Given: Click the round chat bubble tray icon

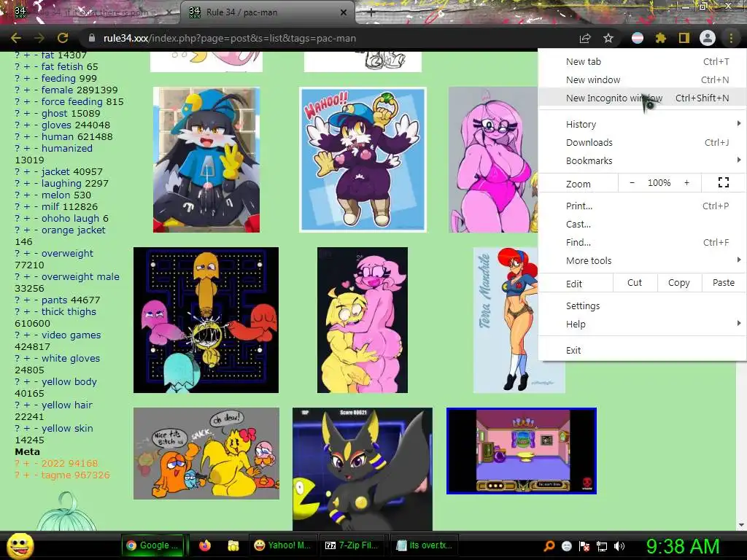Looking at the screenshot, I should (566, 546).
